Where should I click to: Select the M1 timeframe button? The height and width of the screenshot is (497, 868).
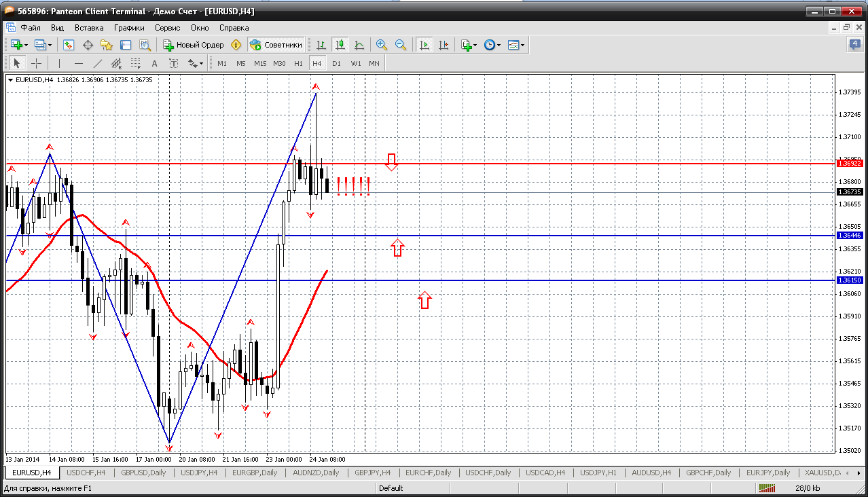click(222, 63)
